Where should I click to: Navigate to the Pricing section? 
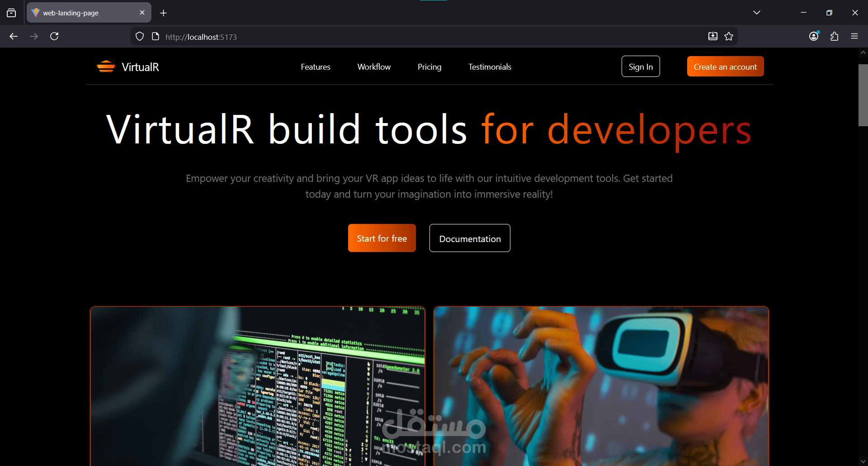pyautogui.click(x=429, y=67)
